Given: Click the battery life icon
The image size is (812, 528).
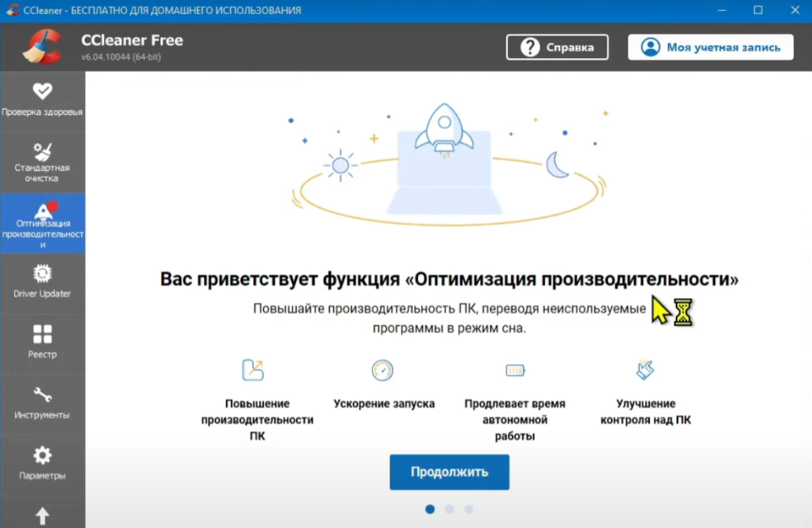Looking at the screenshot, I should click(x=515, y=370).
